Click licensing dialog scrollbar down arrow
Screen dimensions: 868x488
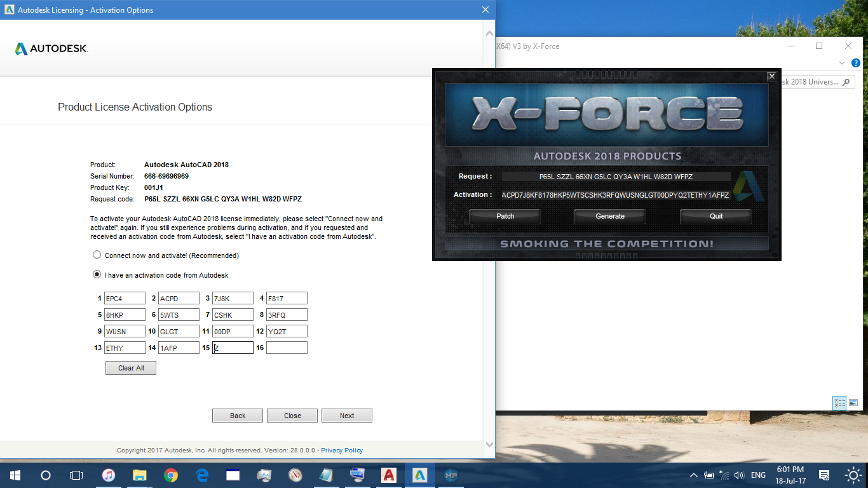pyautogui.click(x=489, y=444)
